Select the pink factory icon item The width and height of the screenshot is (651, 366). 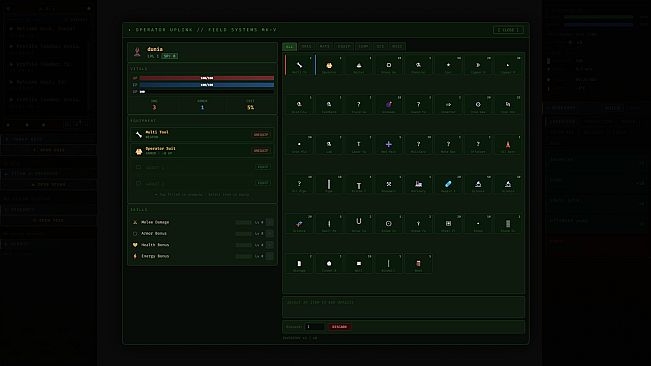[418, 184]
